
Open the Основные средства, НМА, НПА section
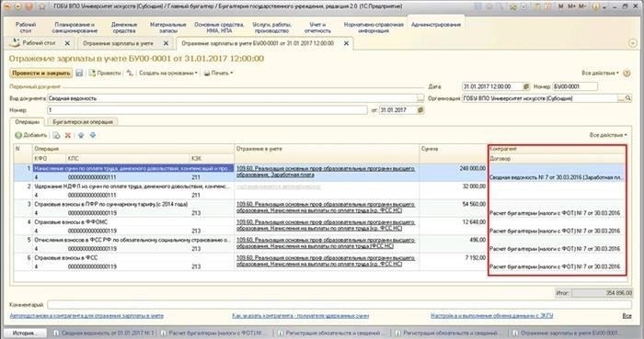pyautogui.click(x=219, y=28)
